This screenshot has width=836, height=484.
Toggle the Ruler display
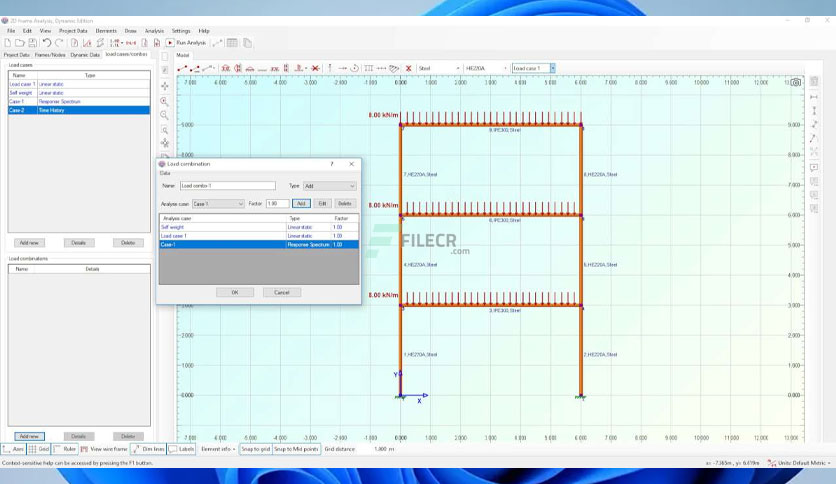(x=65, y=449)
